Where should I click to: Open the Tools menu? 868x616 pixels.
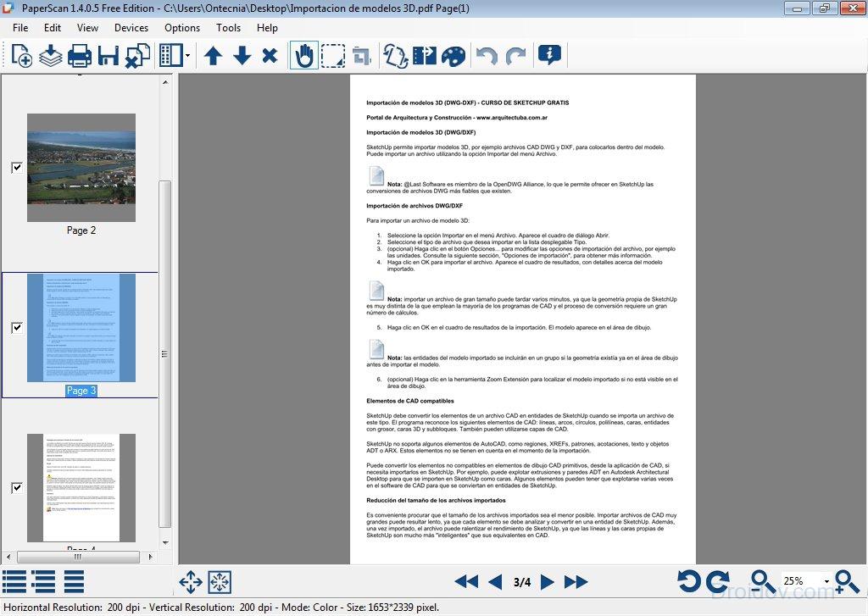coord(228,28)
